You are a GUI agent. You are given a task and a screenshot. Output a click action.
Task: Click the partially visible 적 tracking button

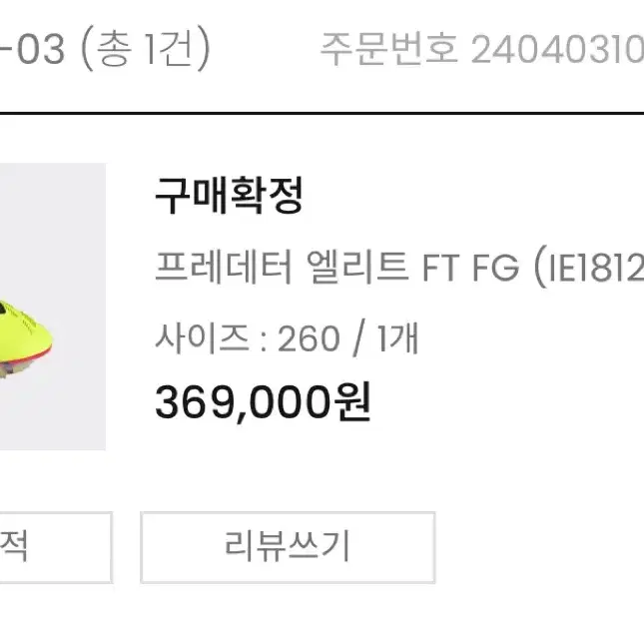click(56, 547)
